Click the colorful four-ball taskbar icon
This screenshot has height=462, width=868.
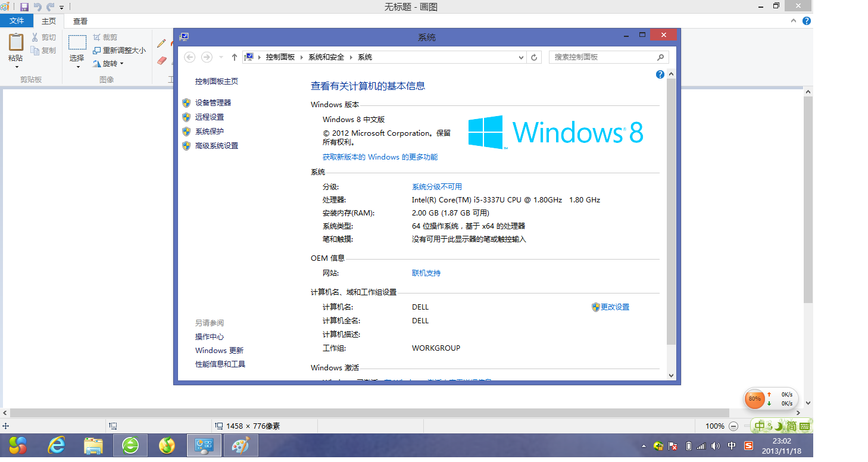point(18,445)
